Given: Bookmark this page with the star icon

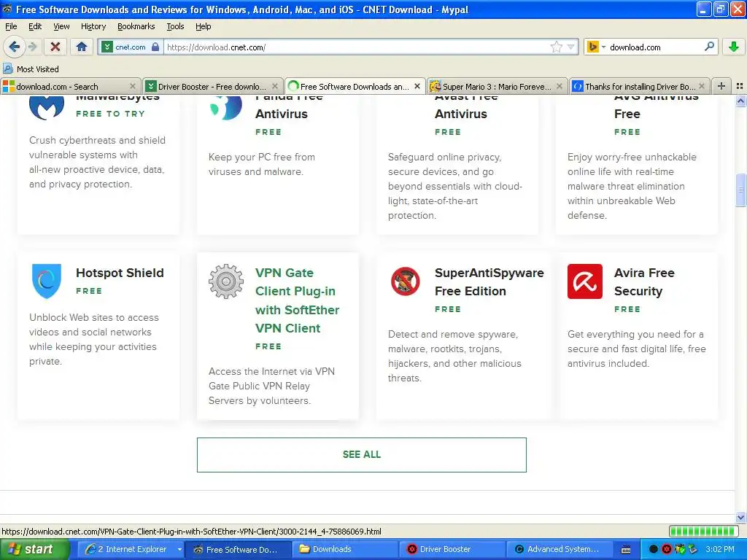Looking at the screenshot, I should (556, 47).
